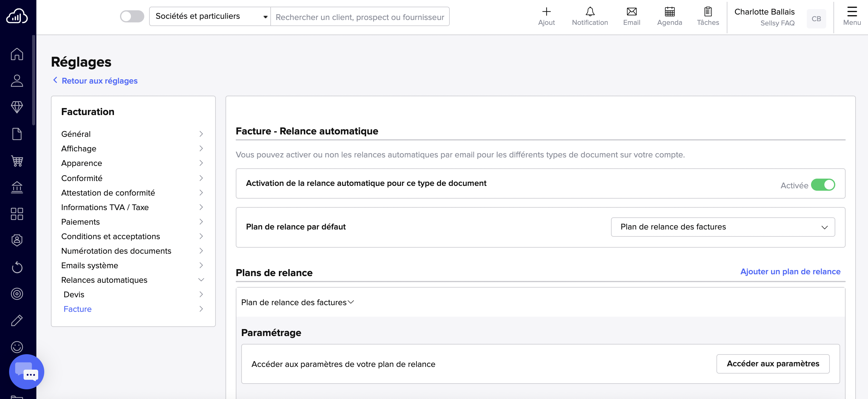Click the diamond opportunities icon
Screen dimensions: 868x399
[x=17, y=107]
